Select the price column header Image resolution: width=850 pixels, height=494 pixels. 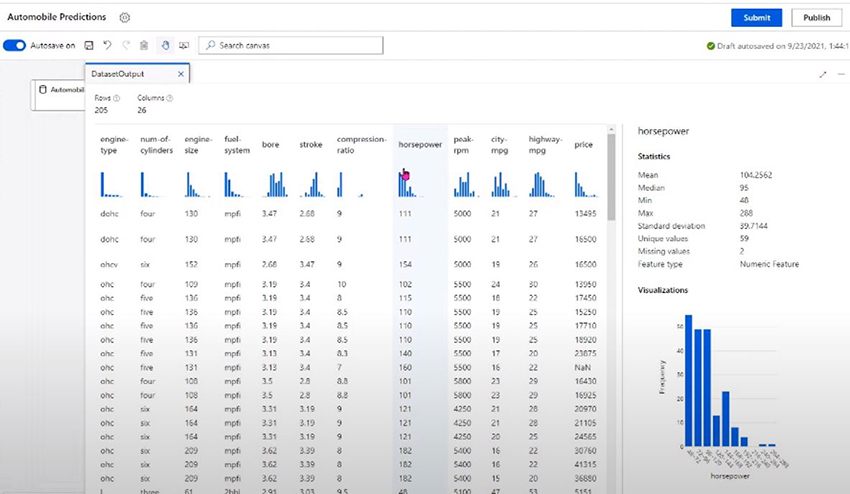tap(583, 144)
